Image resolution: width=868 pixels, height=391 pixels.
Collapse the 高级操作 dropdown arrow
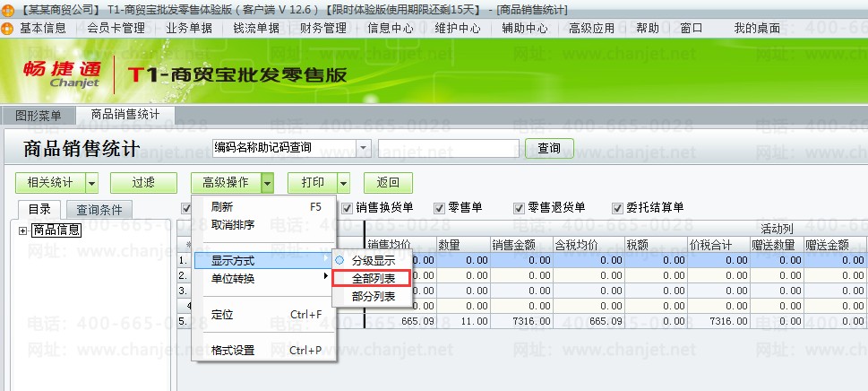click(267, 182)
